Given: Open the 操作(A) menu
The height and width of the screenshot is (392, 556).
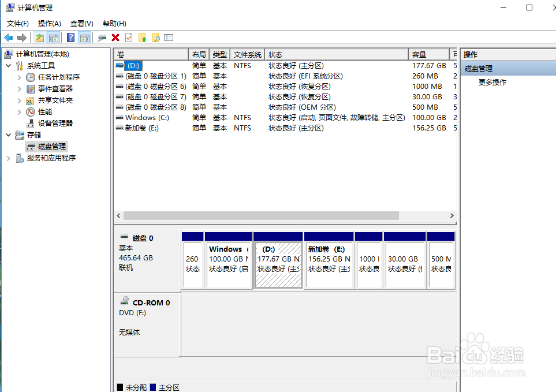Looking at the screenshot, I should point(49,24).
